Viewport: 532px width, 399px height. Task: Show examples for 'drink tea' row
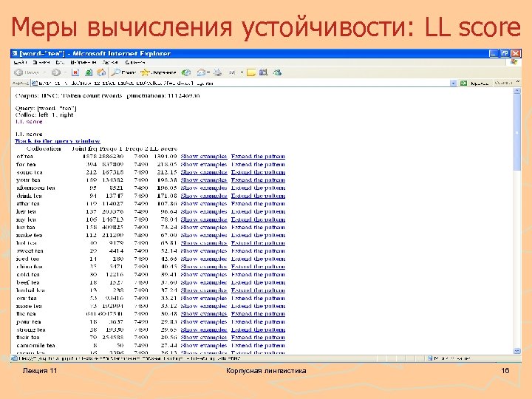(204, 196)
